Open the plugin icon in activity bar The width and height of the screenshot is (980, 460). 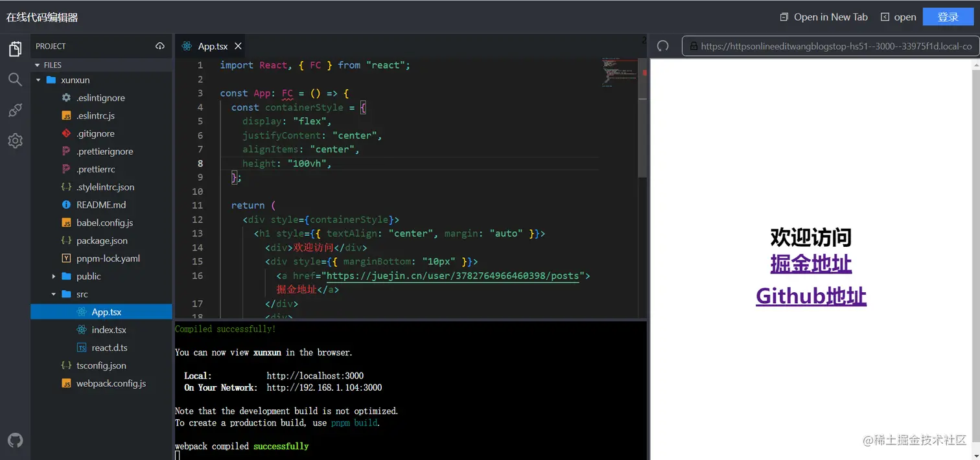point(15,110)
